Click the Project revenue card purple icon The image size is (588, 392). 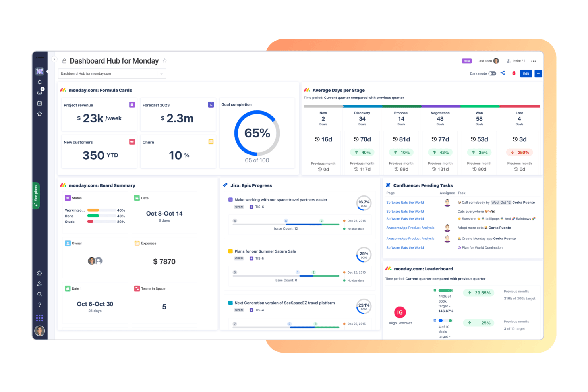[132, 104]
